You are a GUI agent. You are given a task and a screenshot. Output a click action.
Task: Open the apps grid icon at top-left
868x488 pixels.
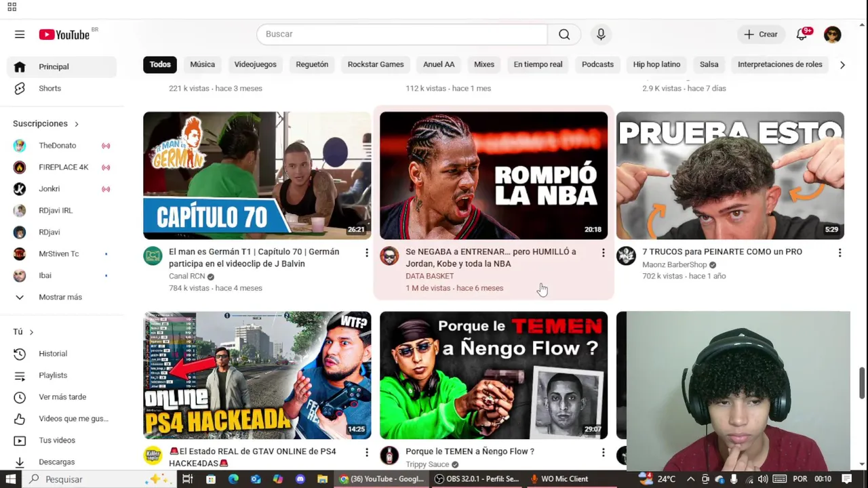coord(12,7)
